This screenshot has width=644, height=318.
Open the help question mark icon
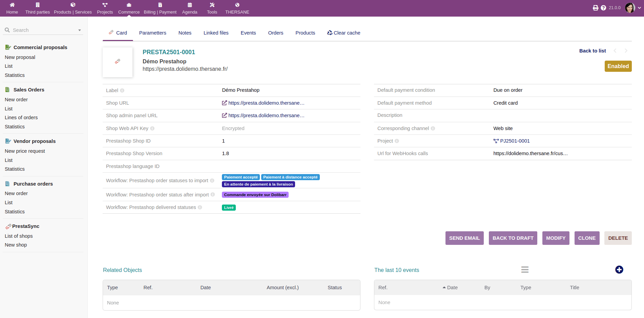pyautogui.click(x=603, y=8)
